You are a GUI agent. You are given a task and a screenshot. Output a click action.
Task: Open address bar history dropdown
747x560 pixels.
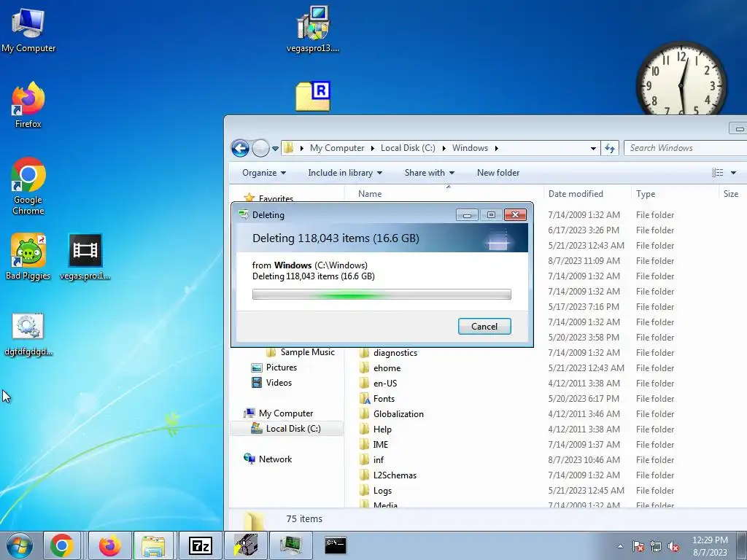coord(593,148)
